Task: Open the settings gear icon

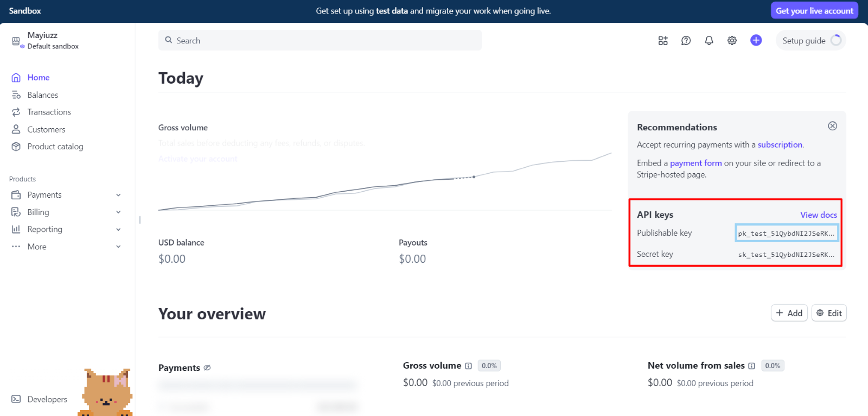Action: [x=732, y=41]
